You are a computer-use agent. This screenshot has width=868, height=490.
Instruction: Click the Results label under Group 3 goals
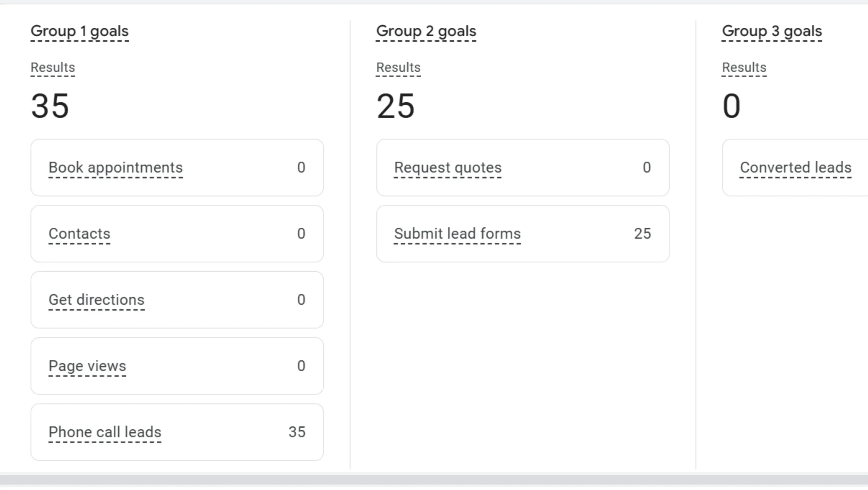744,67
